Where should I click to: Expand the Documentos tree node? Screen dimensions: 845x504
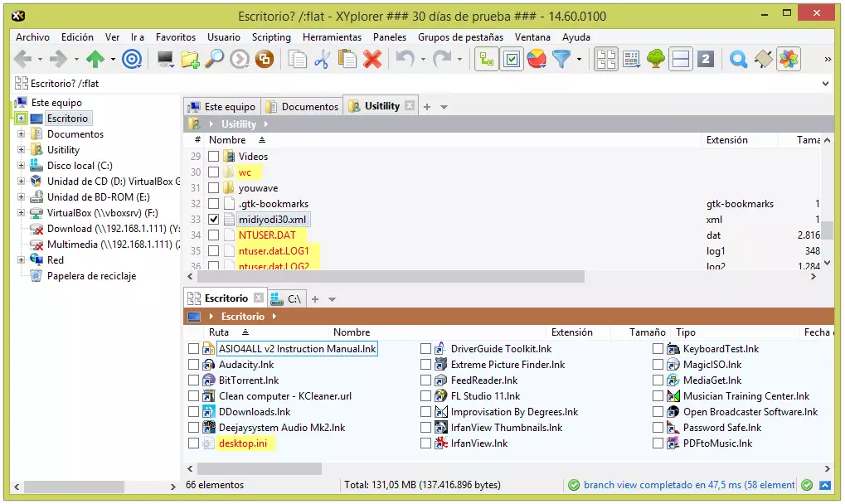pos(21,134)
